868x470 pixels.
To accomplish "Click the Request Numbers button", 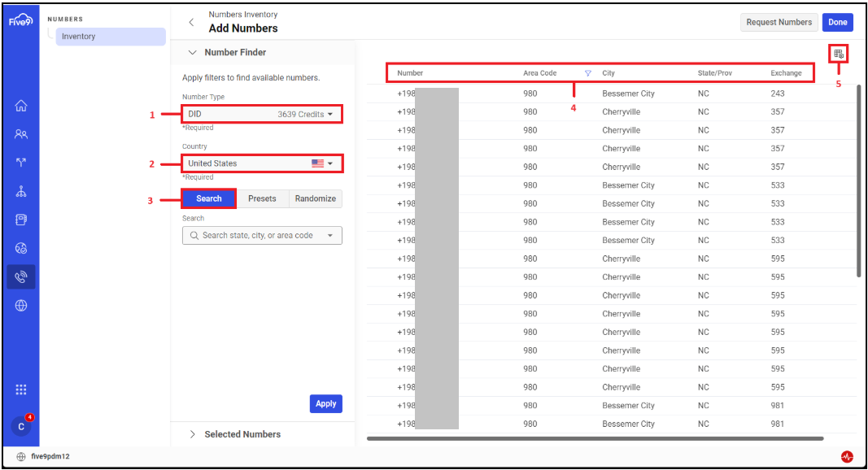I will (x=779, y=22).
